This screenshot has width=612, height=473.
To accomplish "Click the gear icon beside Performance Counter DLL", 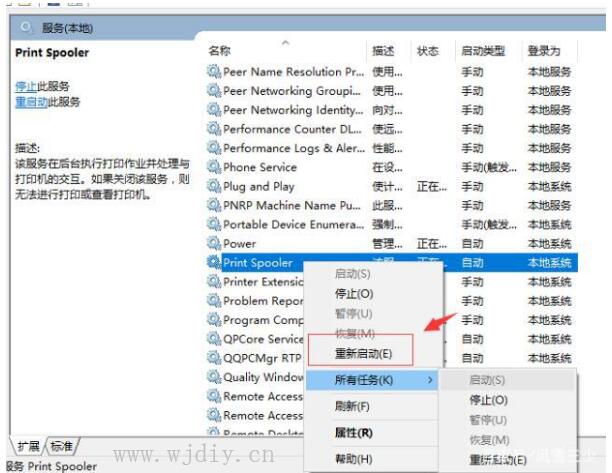I will point(213,129).
